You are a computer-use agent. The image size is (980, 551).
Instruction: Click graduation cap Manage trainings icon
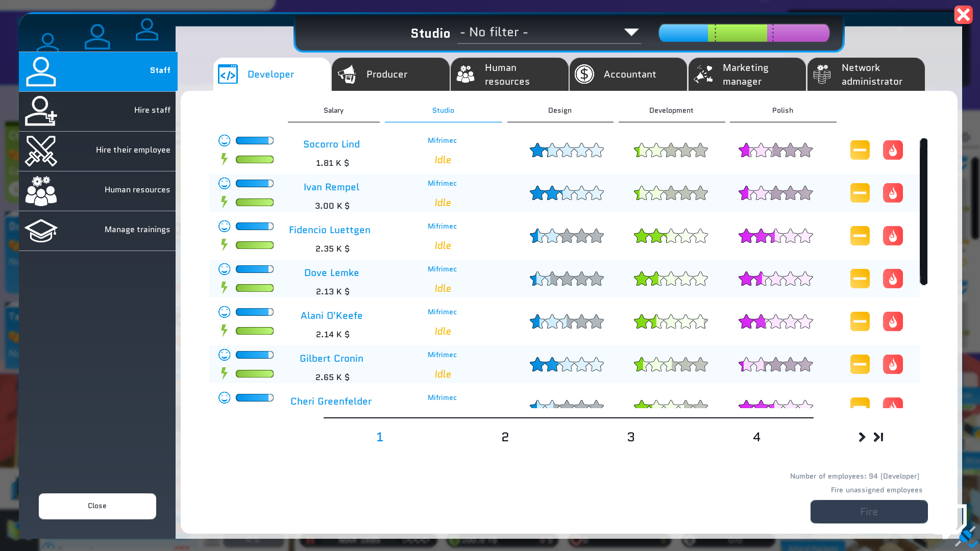point(41,230)
